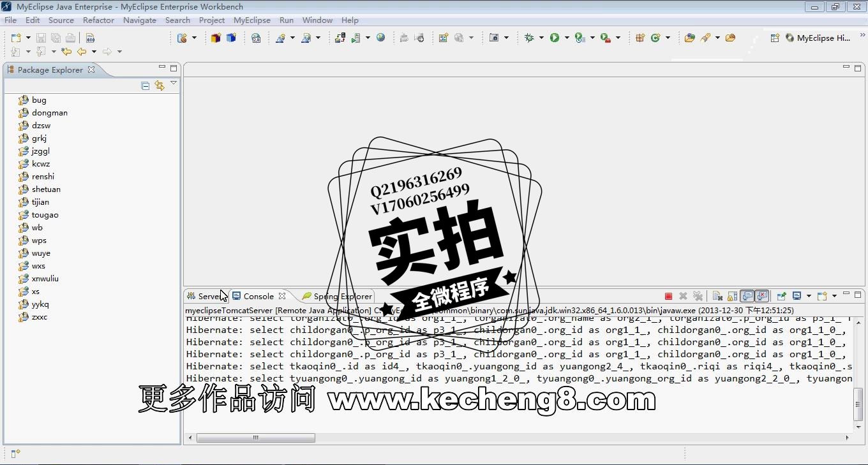The width and height of the screenshot is (868, 465).
Task: Open the Navigate menu
Action: 140,20
